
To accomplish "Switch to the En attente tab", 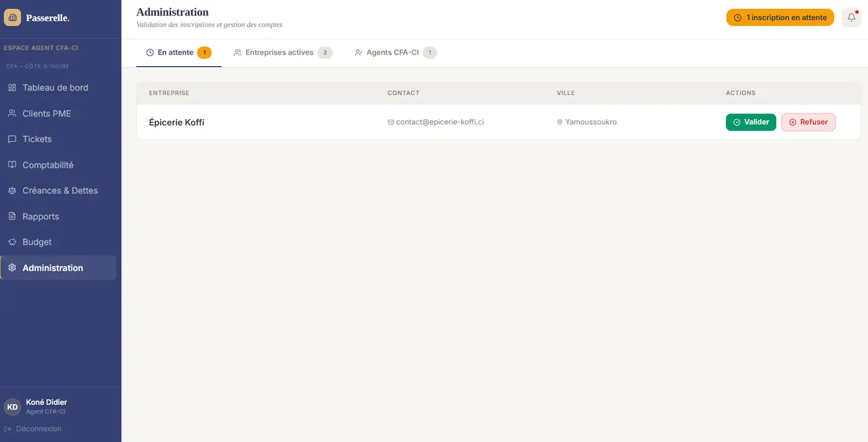I will pyautogui.click(x=179, y=53).
